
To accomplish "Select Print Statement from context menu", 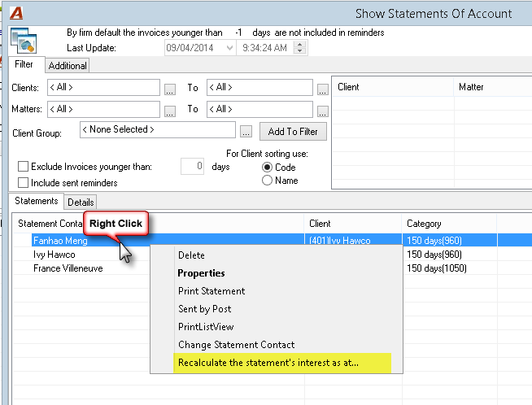I will click(x=211, y=291).
